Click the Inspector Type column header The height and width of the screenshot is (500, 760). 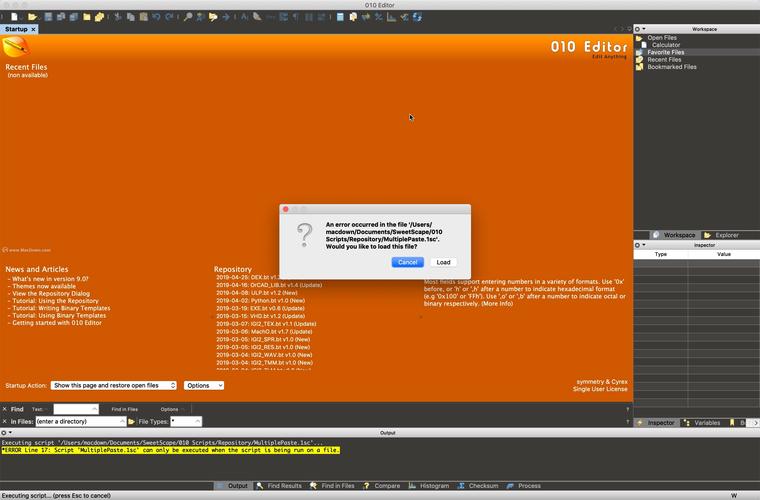click(661, 254)
